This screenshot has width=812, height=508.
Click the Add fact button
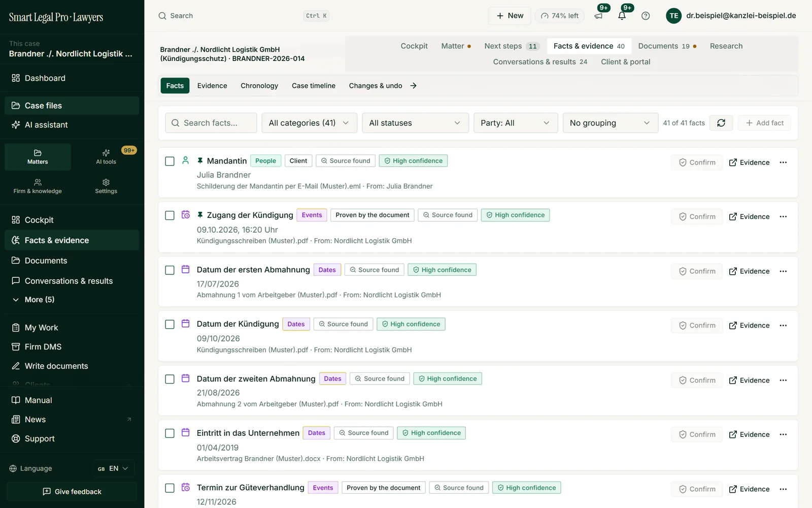[764, 123]
